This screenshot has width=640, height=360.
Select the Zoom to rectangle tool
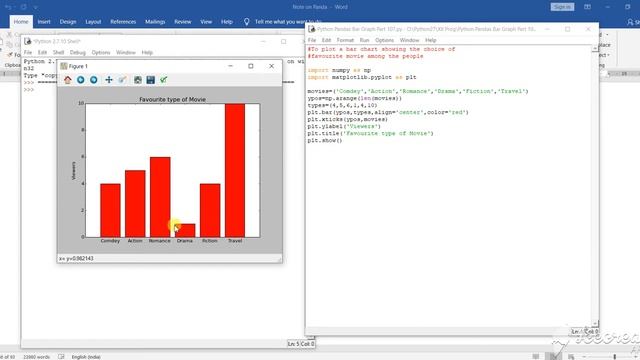122,80
